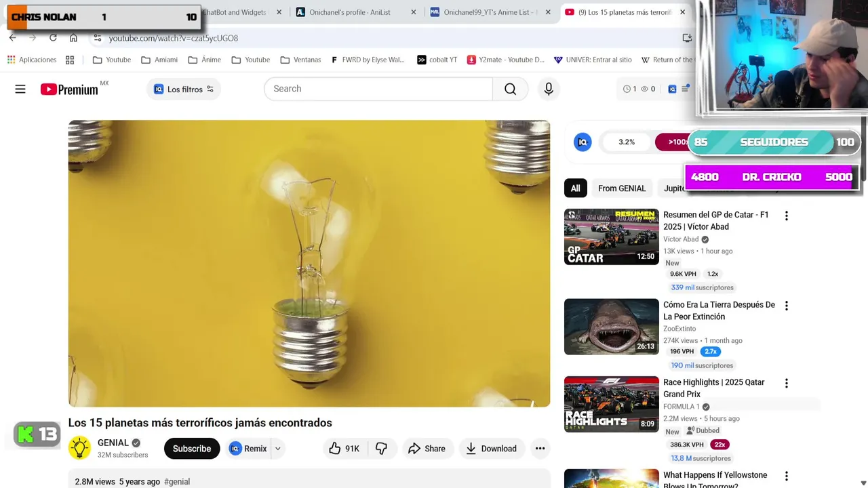The height and width of the screenshot is (488, 868).
Task: Click the vidIQ clock counter in header
Action: [629, 89]
